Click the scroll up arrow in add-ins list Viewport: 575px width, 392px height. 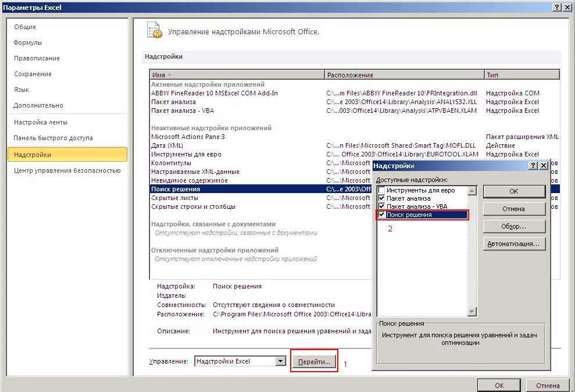pos(472,191)
